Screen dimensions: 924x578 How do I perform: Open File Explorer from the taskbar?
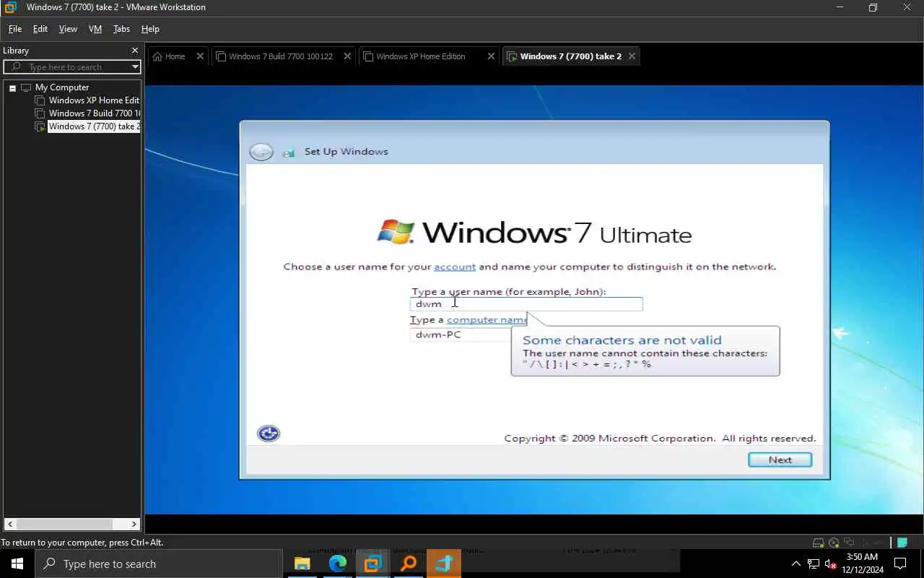coord(302,564)
